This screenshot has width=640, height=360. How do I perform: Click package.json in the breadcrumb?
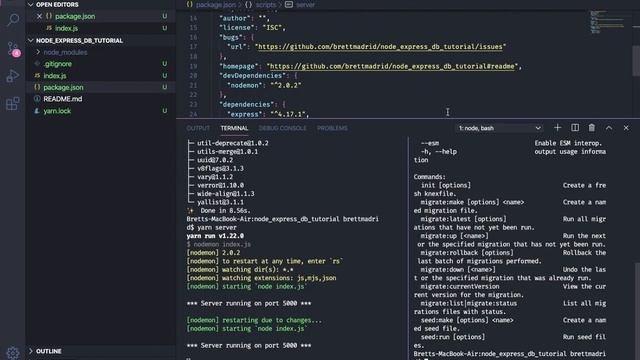[216, 5]
